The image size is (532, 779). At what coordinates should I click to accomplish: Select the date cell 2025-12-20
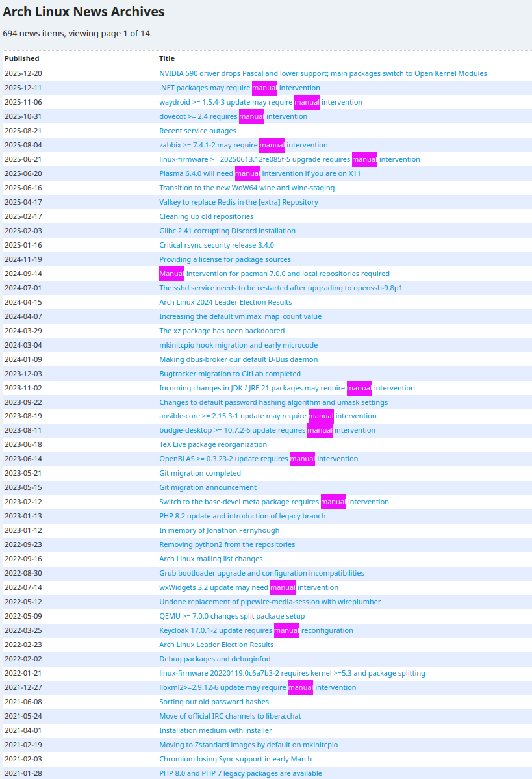23,73
